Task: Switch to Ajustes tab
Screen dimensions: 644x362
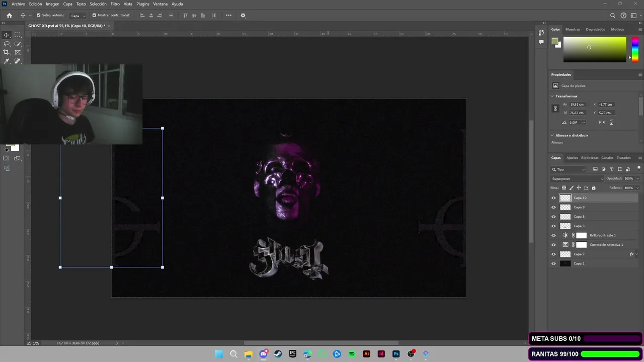Action: tap(573, 158)
